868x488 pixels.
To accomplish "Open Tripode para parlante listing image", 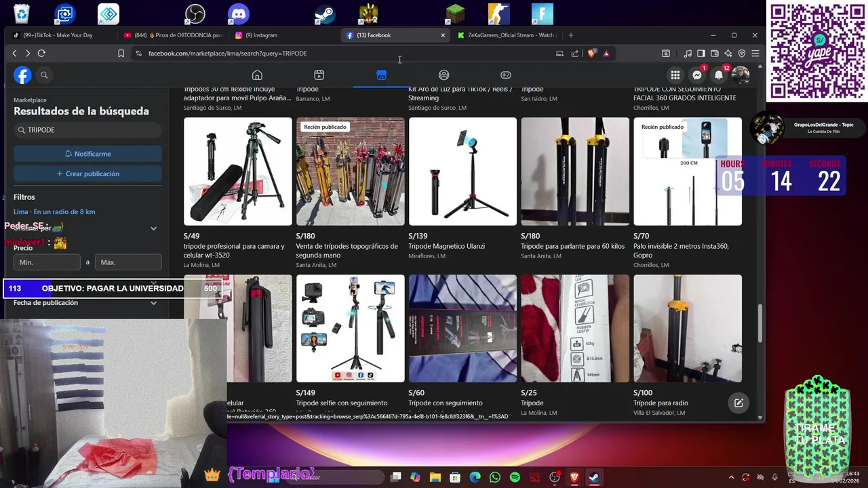I will [x=575, y=171].
